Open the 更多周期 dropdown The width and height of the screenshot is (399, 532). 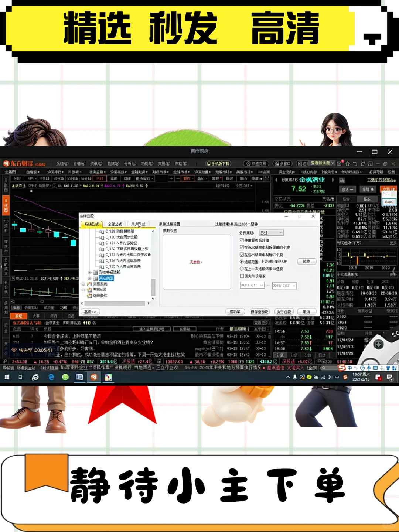[144, 179]
